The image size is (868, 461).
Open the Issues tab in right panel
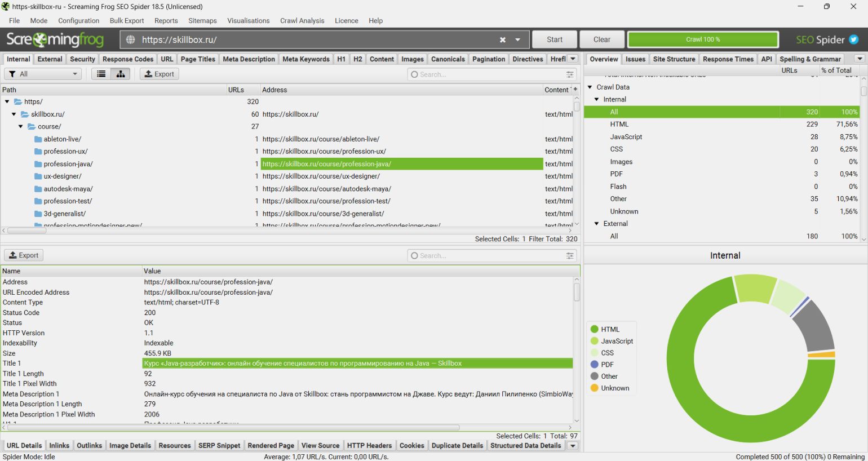[x=635, y=59]
